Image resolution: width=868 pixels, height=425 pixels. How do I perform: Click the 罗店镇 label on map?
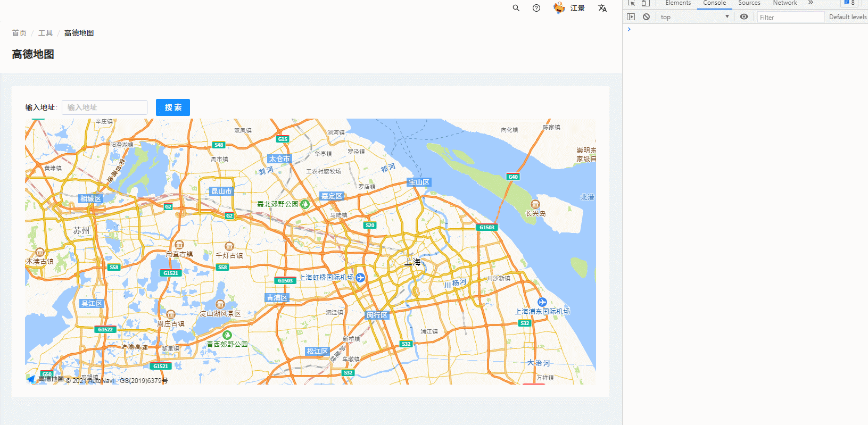pyautogui.click(x=367, y=187)
